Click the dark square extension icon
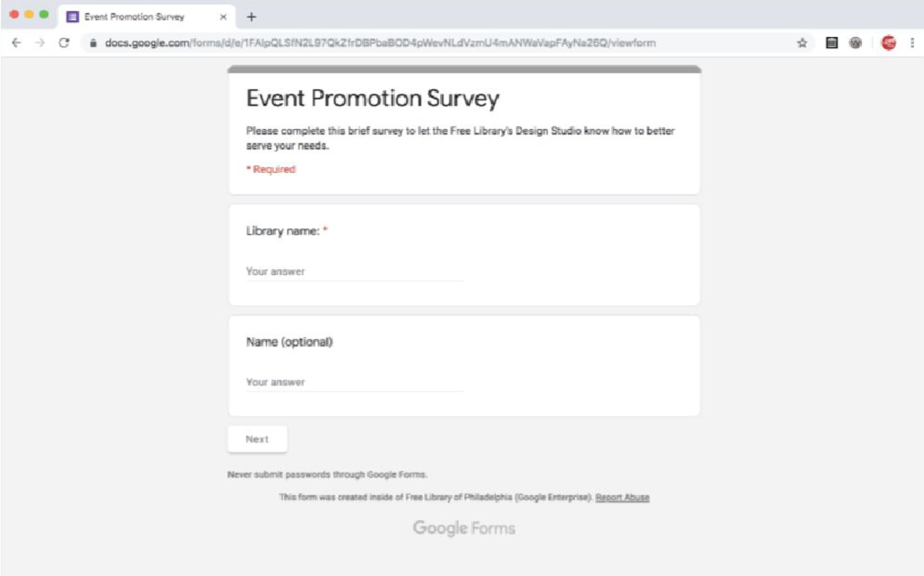The image size is (924, 576). click(832, 43)
